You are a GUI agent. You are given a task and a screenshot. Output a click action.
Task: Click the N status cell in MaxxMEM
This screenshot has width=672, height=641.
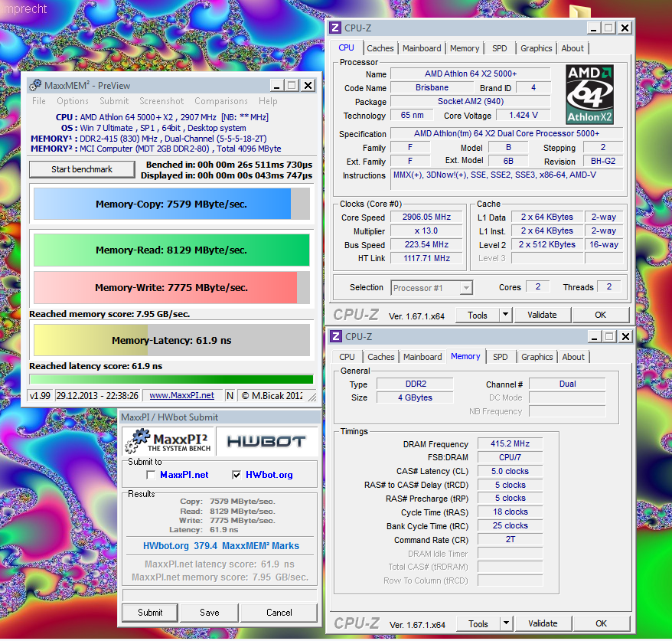coord(230,396)
